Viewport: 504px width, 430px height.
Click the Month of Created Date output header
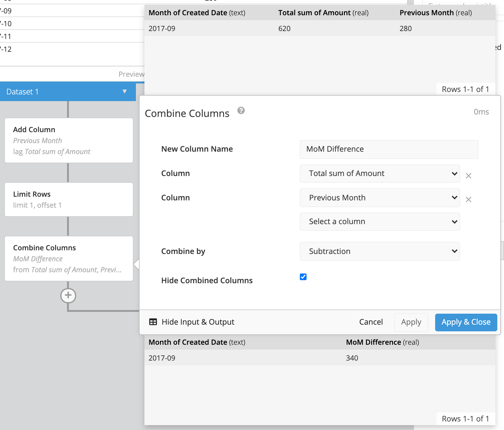(197, 342)
